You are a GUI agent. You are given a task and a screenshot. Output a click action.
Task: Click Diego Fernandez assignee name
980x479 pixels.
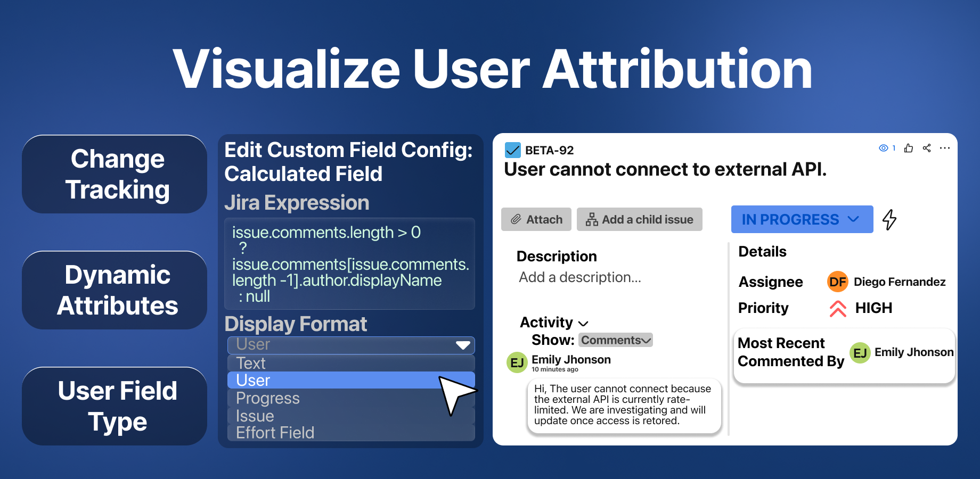click(900, 282)
